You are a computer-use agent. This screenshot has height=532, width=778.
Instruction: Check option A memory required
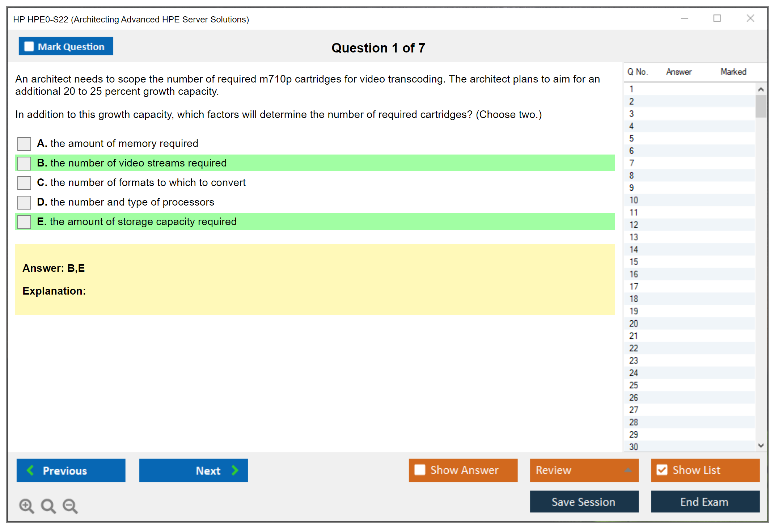pyautogui.click(x=24, y=144)
